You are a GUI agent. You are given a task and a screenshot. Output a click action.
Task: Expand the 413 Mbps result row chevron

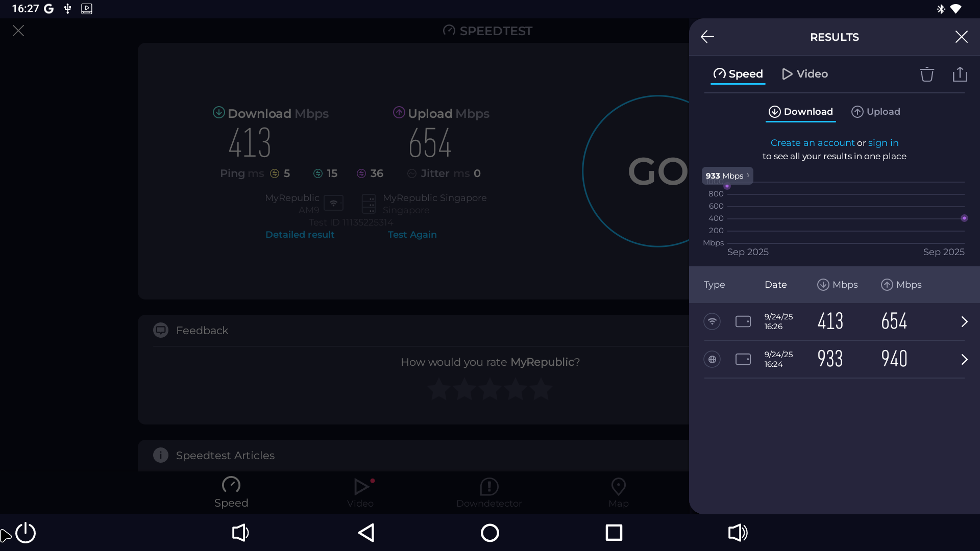[964, 321]
